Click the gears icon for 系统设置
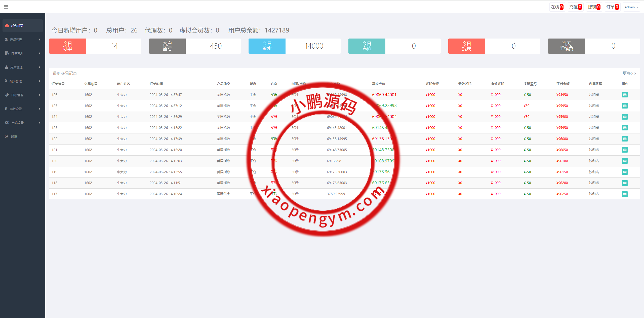 pyautogui.click(x=7, y=123)
